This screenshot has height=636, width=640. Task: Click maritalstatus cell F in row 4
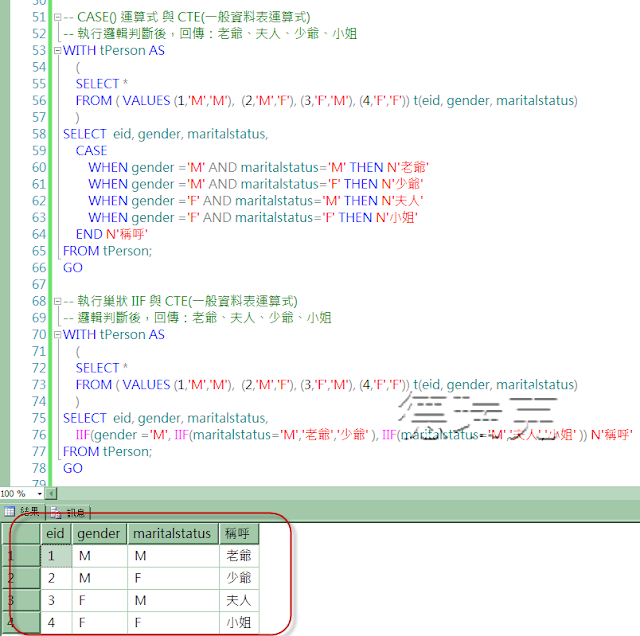pyautogui.click(x=173, y=623)
